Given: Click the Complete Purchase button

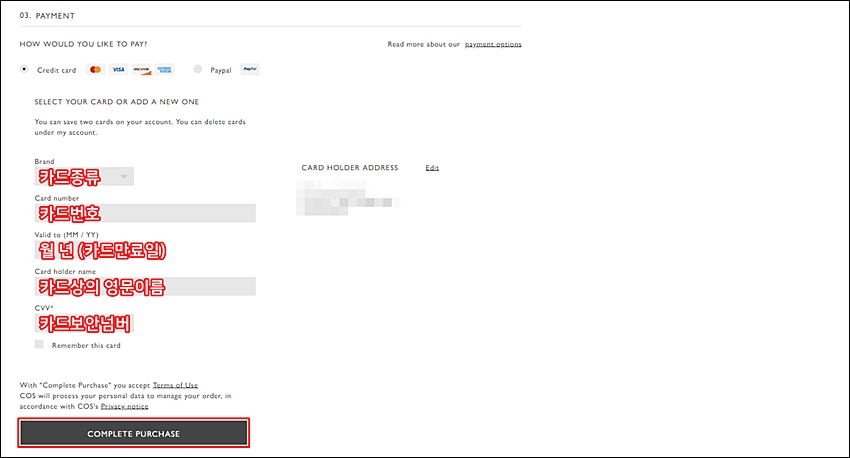Looking at the screenshot, I should (133, 433).
